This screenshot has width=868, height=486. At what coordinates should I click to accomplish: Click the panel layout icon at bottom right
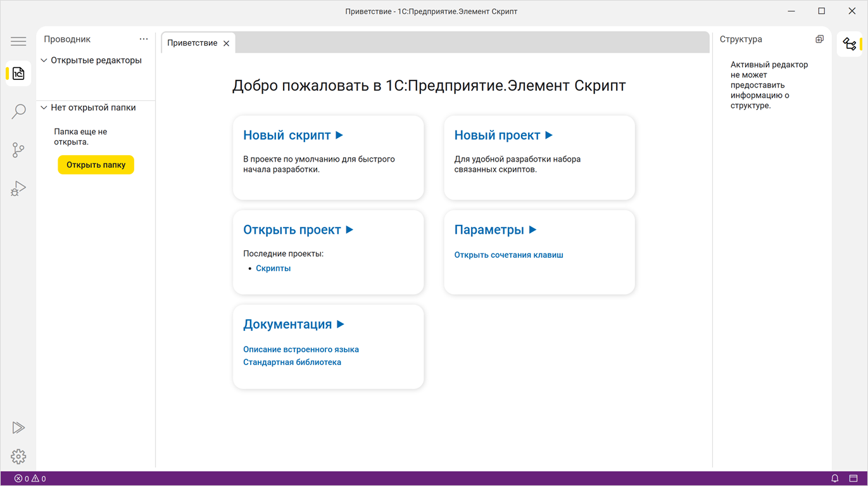click(854, 478)
